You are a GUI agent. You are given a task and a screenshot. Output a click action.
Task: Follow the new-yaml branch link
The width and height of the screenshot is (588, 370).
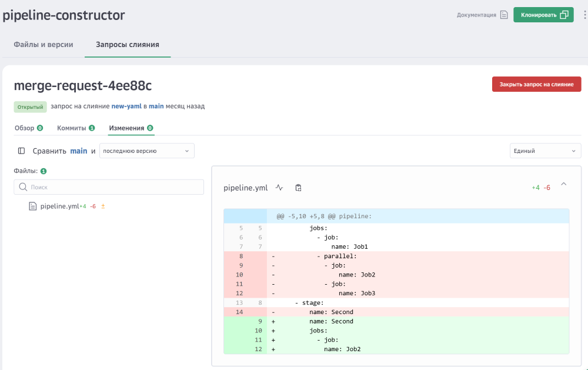point(126,106)
